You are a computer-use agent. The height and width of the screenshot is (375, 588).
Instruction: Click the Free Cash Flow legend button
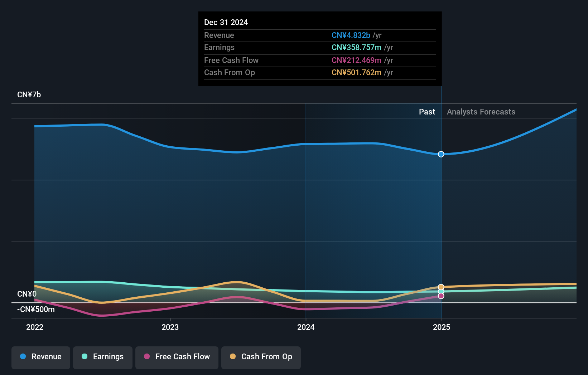tap(177, 357)
